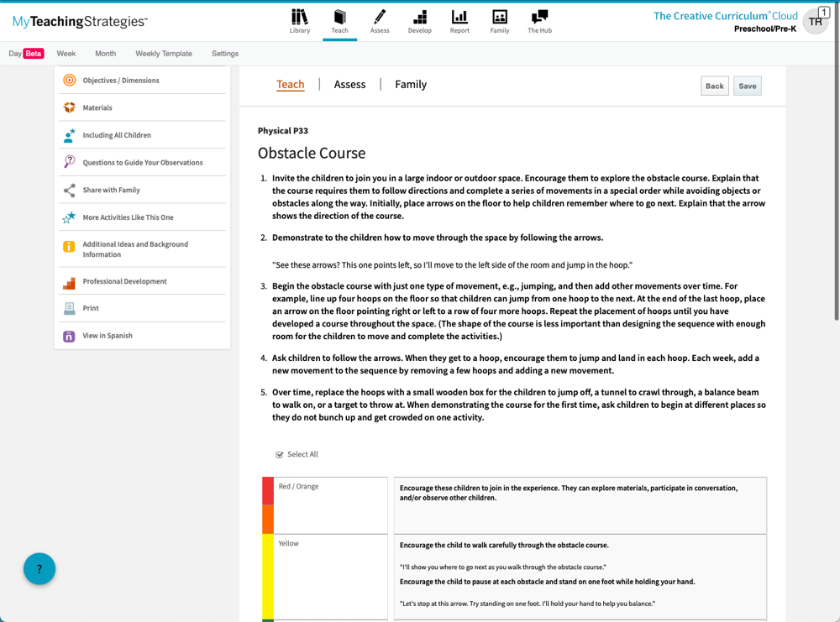Click the blue help question mark button
Viewport: 840px width, 622px height.
39,569
